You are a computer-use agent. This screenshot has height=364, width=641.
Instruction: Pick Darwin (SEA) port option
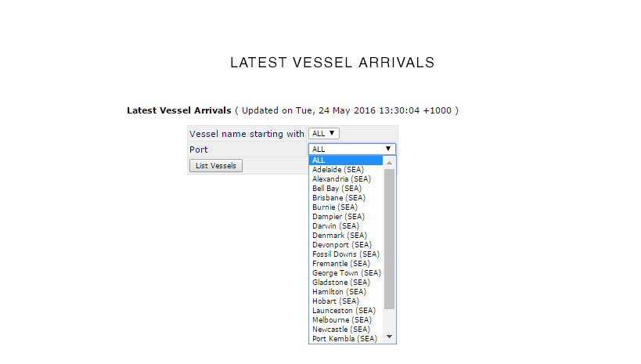click(x=335, y=225)
